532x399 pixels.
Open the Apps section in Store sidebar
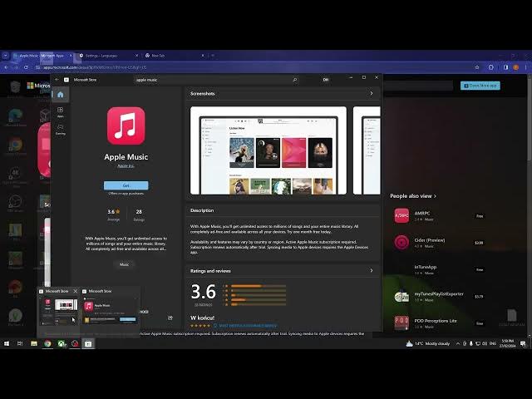(x=60, y=111)
